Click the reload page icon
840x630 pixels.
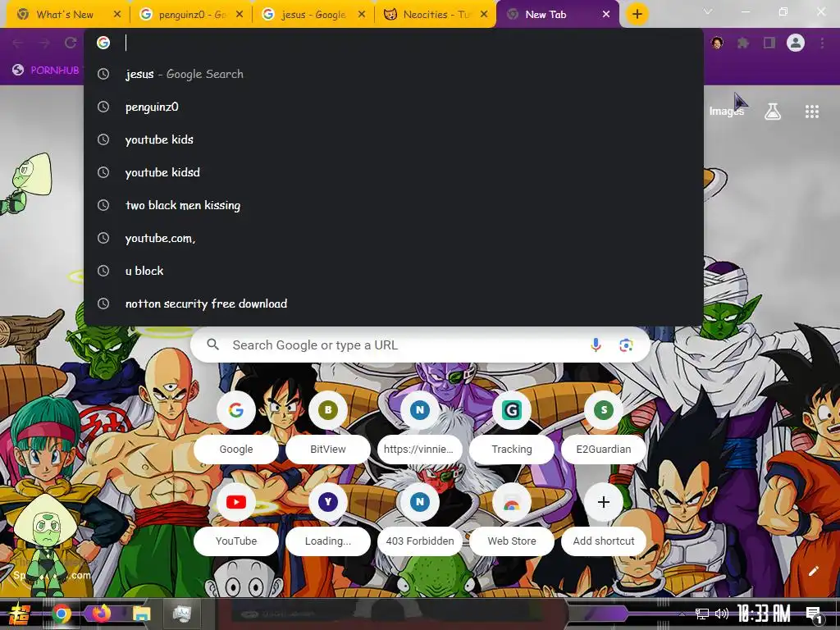point(71,43)
